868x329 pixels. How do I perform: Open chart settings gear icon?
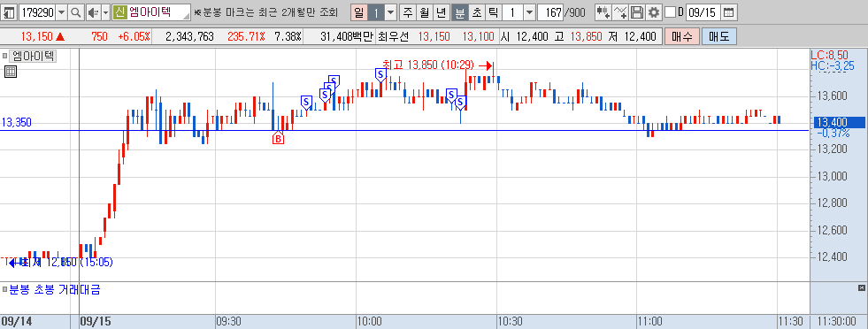[x=654, y=12]
